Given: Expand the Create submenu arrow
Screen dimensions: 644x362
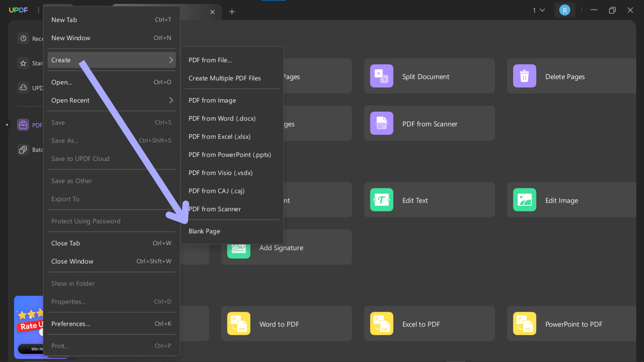Looking at the screenshot, I should 171,60.
